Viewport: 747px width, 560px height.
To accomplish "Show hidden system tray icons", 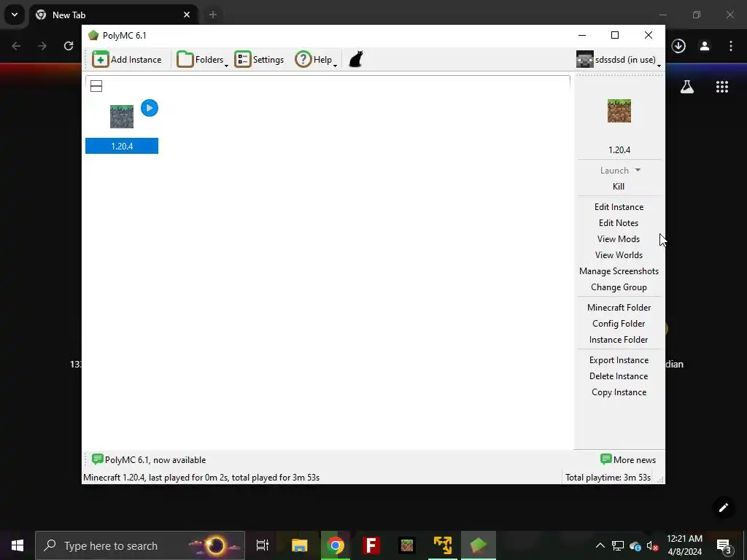I will (600, 545).
